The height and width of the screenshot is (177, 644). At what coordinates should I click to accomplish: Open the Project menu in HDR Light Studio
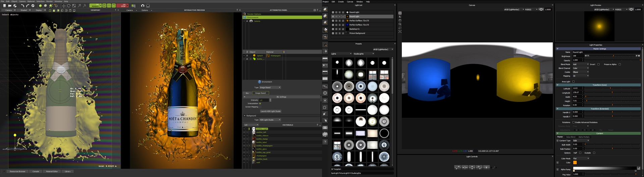[325, 2]
